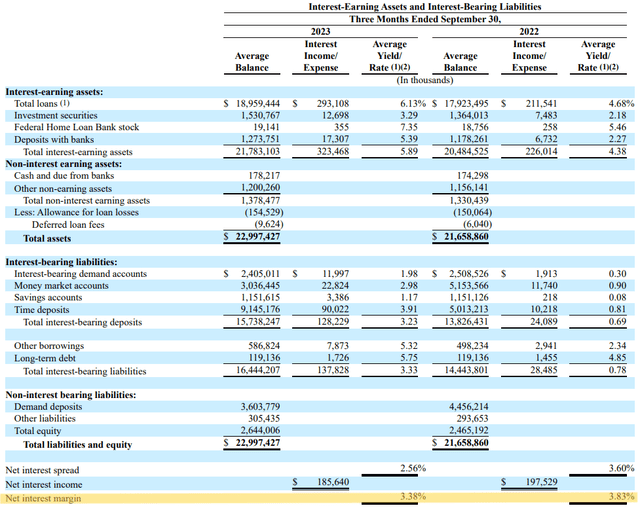Click the 'Interest-earning assets:' section heading
Viewport: 640px width, 508px height.
pos(54,92)
